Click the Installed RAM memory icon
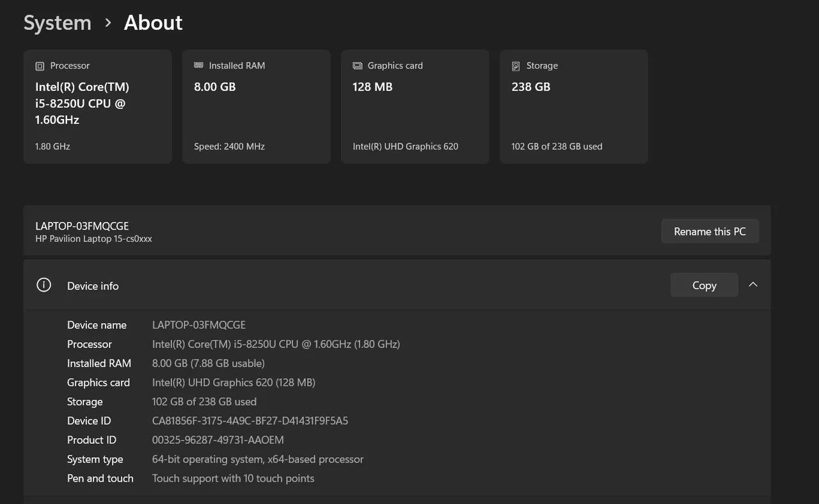819x504 pixels. [198, 66]
